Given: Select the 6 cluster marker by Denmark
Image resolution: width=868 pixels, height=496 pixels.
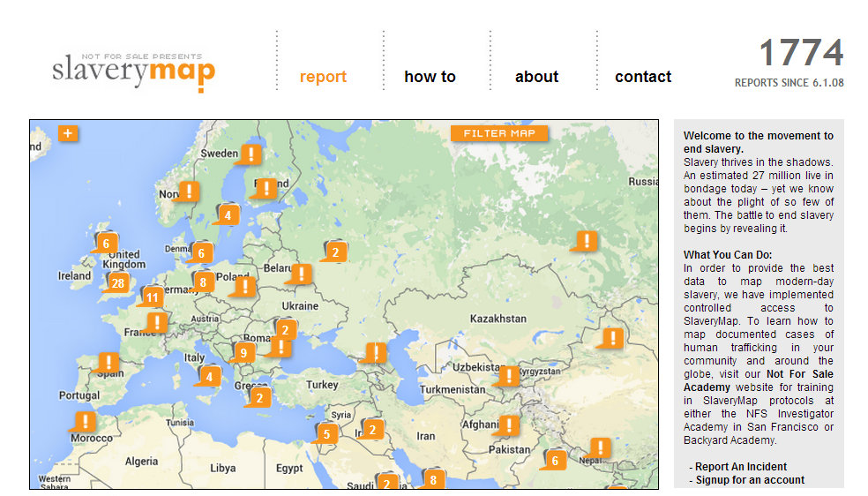Looking at the screenshot, I should click(201, 253).
